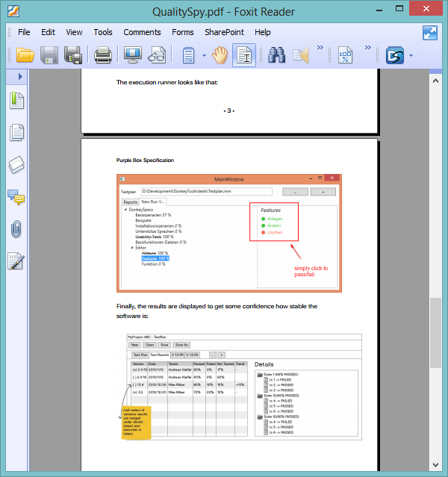448x477 pixels.
Task: Click the blue S logo toolbar icon
Action: coord(395,55)
